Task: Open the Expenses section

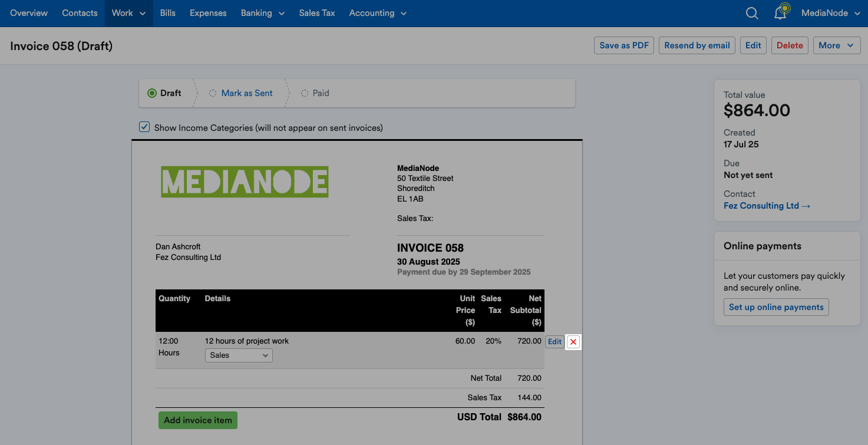Action: pyautogui.click(x=208, y=13)
